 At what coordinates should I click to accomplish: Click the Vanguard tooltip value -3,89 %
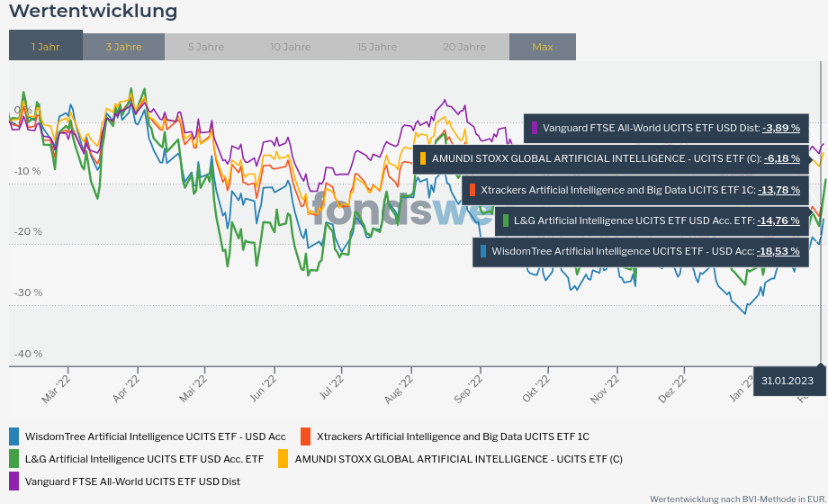click(x=780, y=128)
